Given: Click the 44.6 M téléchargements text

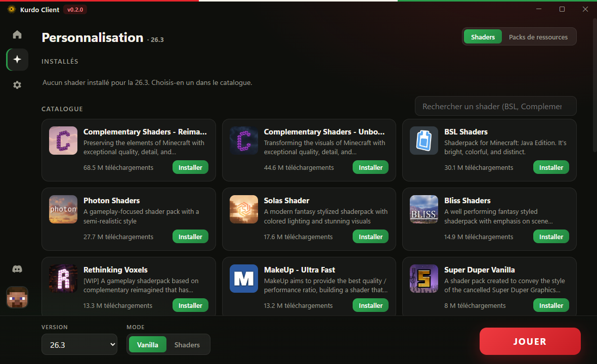Looking at the screenshot, I should 299,167.
